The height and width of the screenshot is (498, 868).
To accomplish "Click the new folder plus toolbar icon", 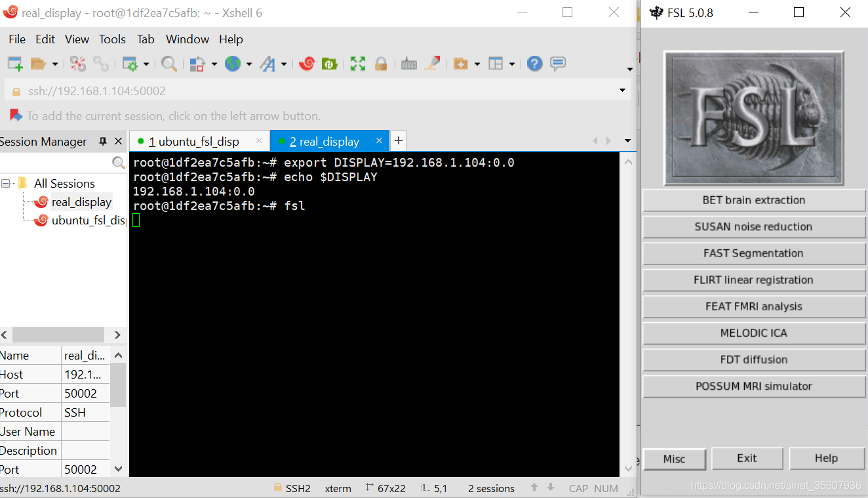I will 461,64.
